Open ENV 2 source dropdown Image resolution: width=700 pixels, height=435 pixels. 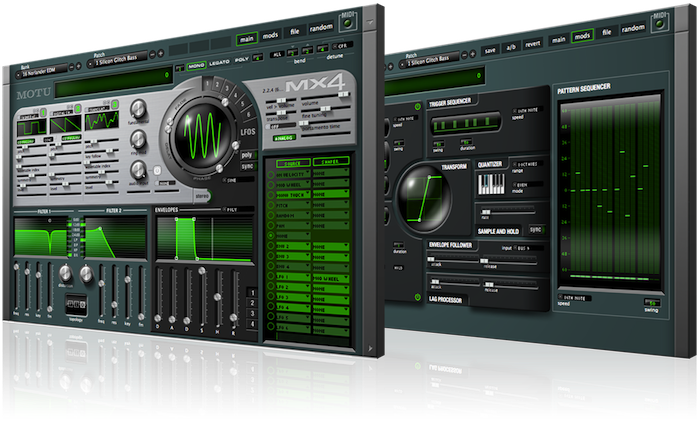pos(293,246)
